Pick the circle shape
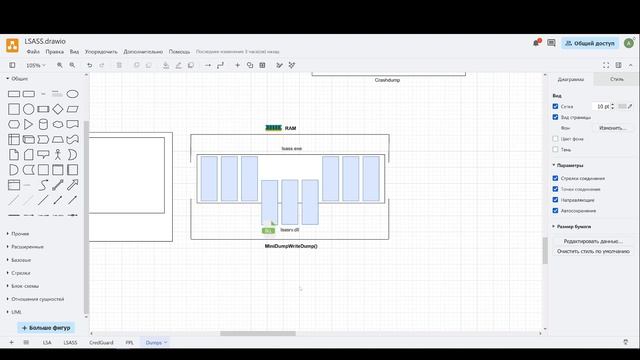 29,109
